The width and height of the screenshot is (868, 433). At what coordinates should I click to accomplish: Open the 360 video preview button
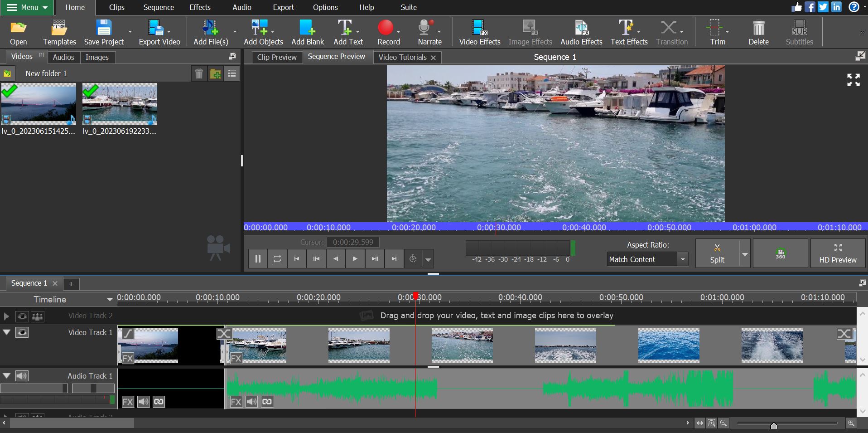click(x=780, y=253)
